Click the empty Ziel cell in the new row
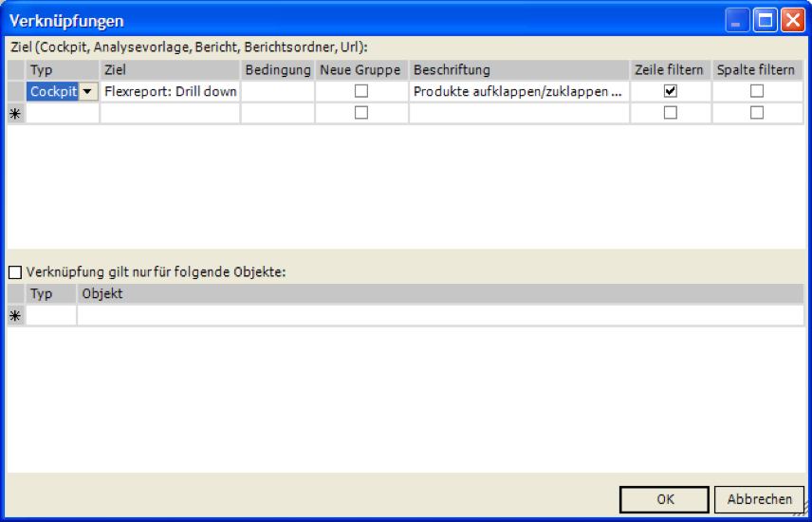This screenshot has height=522, width=812. (x=171, y=113)
